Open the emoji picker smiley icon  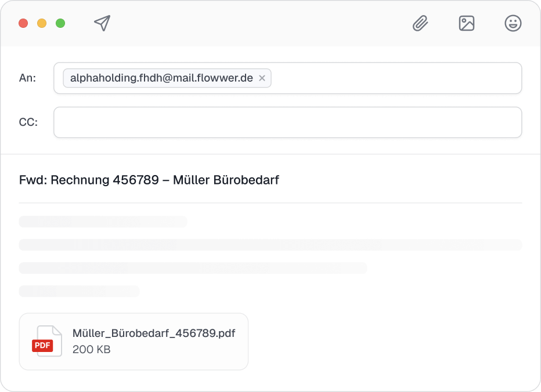point(513,23)
